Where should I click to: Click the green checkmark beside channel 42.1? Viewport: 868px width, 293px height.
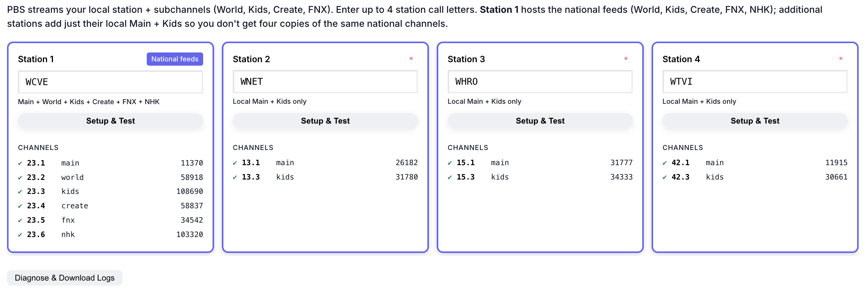click(665, 163)
